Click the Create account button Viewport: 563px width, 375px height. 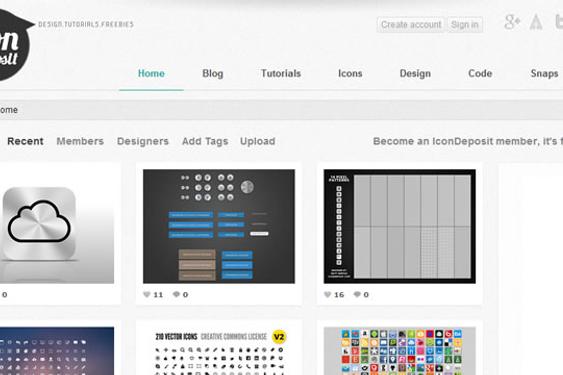[411, 25]
